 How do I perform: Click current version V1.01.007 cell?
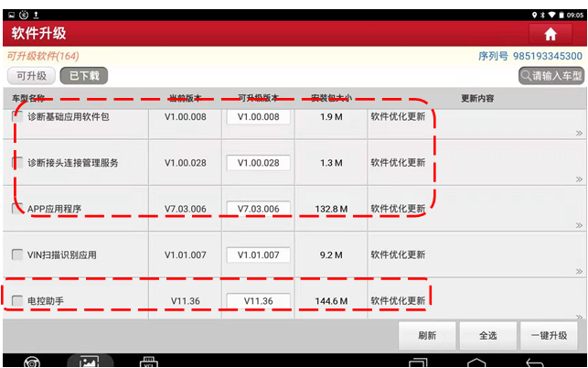[186, 255]
